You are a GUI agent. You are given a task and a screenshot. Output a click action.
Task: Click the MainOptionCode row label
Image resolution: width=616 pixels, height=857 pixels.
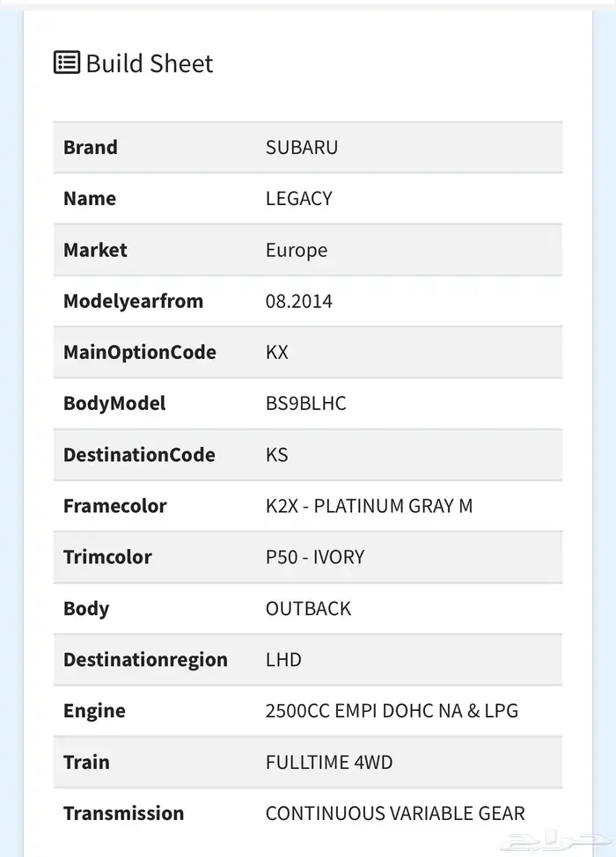click(x=139, y=352)
